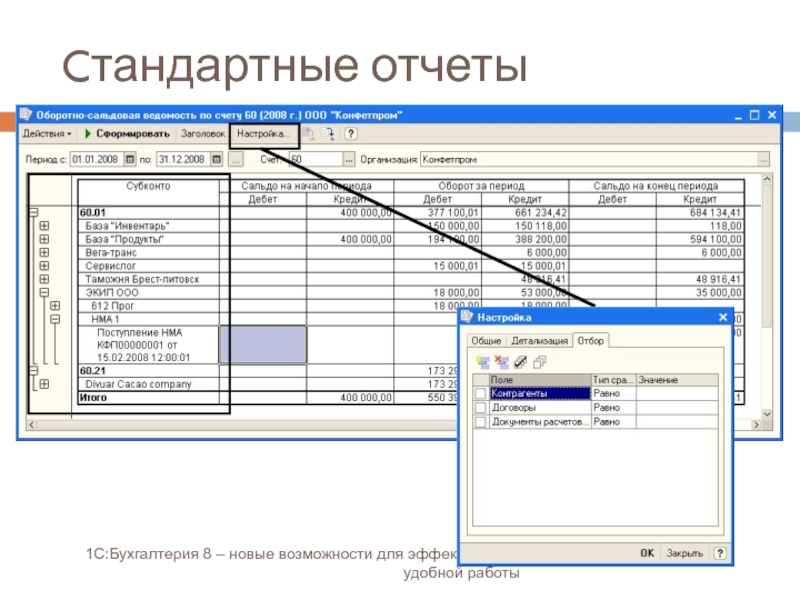Collapse the 60.21 account group
The image size is (800, 600).
[x=34, y=370]
